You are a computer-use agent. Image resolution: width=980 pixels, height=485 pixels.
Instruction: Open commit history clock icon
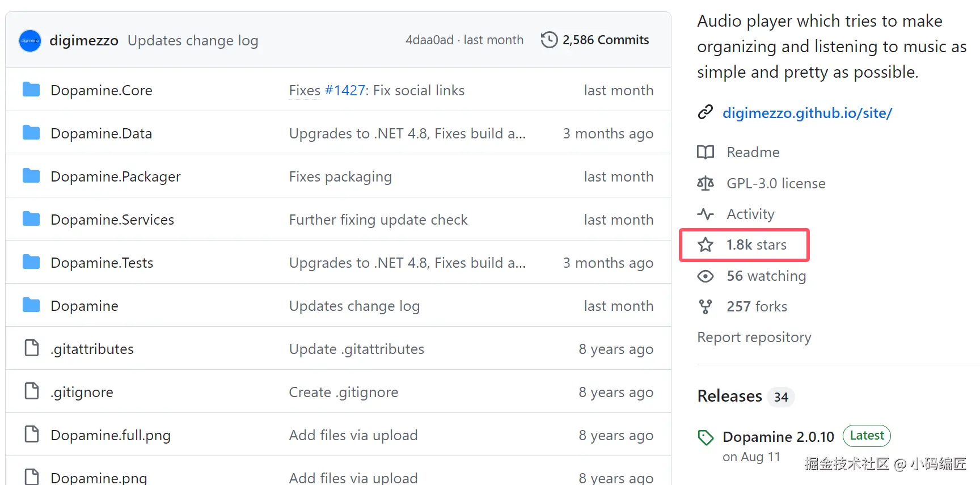[549, 40]
